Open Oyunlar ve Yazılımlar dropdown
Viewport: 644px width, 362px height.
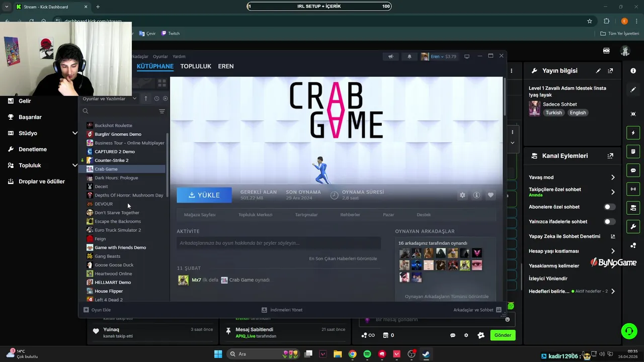pos(109,99)
